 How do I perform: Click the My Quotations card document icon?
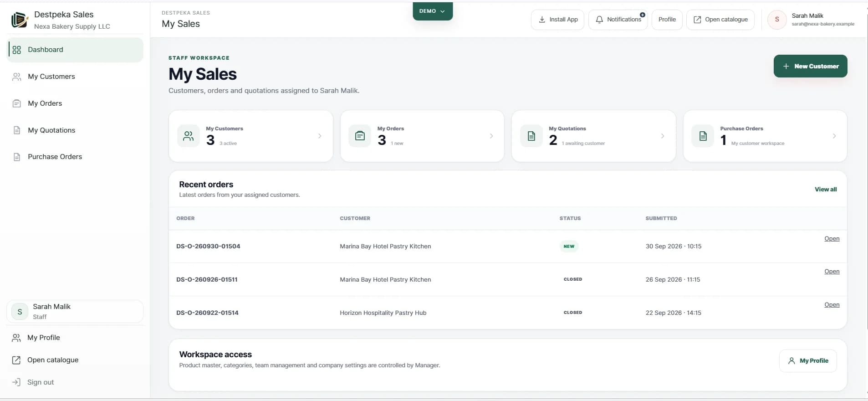531,136
